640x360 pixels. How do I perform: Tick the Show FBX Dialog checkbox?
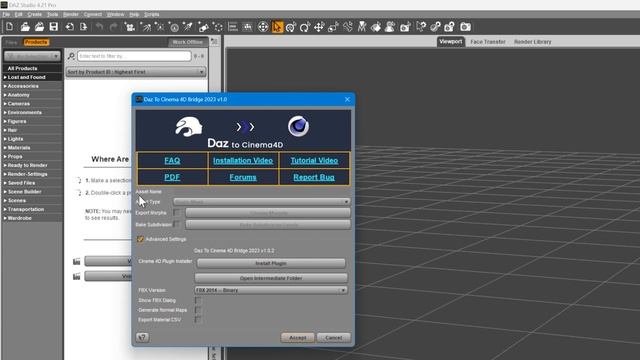tap(198, 300)
